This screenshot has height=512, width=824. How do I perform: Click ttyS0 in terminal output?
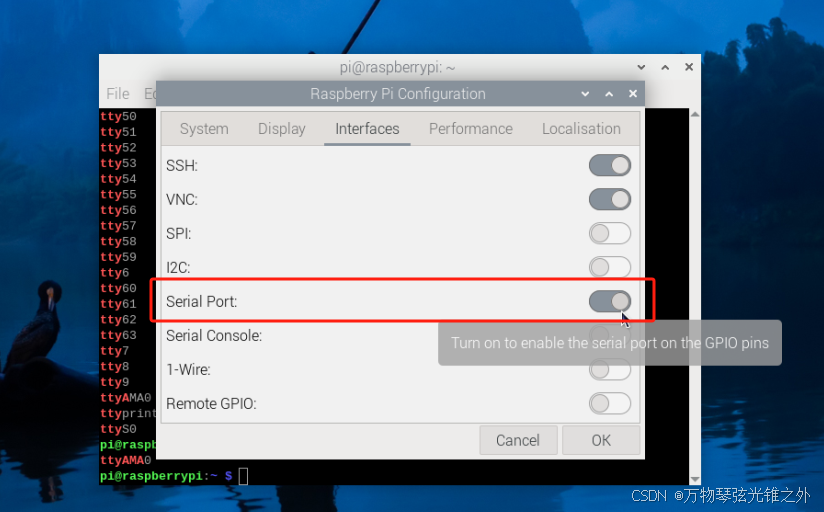118,429
